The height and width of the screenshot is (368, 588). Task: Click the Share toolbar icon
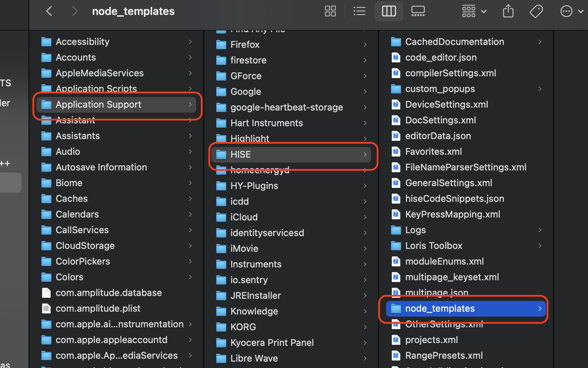pyautogui.click(x=508, y=11)
